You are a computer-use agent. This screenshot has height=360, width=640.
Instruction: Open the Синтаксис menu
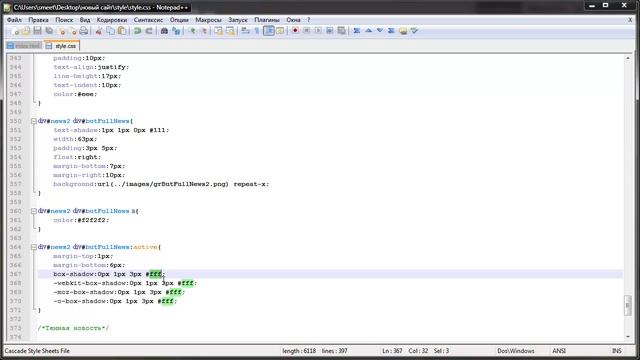[x=148, y=20]
